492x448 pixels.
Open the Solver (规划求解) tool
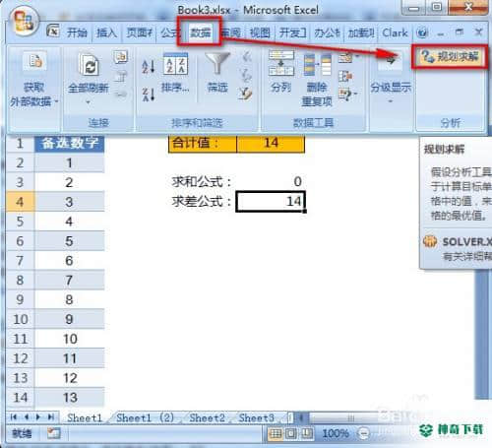(450, 57)
